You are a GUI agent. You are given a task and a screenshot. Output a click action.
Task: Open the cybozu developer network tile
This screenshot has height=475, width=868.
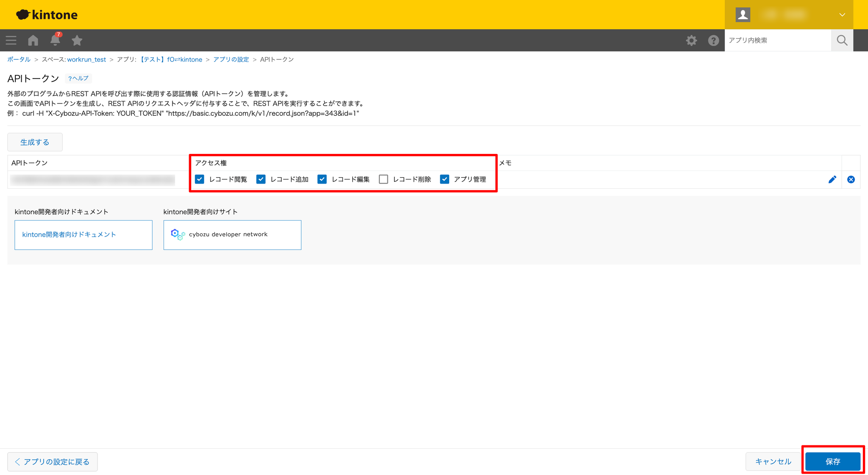tap(232, 235)
